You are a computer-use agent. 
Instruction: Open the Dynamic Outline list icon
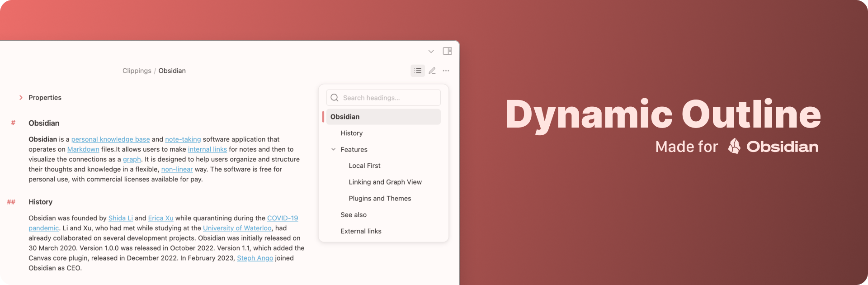(418, 71)
